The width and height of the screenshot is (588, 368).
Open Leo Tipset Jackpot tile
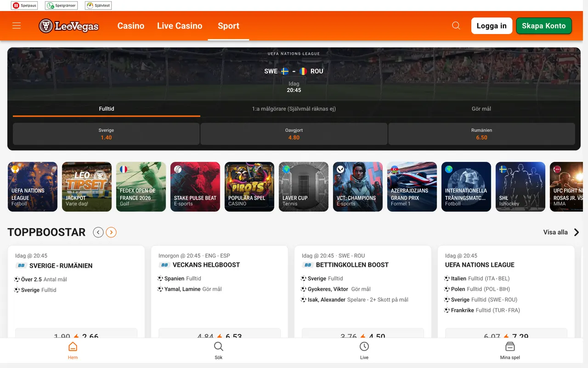pyautogui.click(x=87, y=187)
